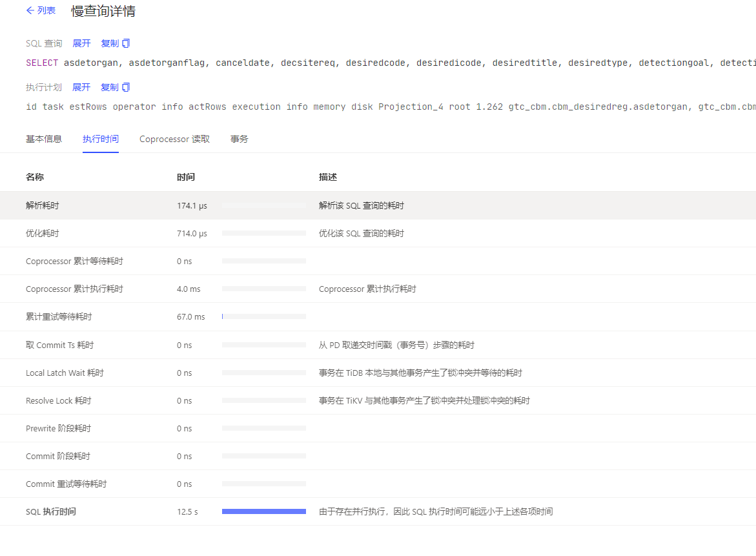
Task: Click the execution plan text line
Action: (x=391, y=107)
